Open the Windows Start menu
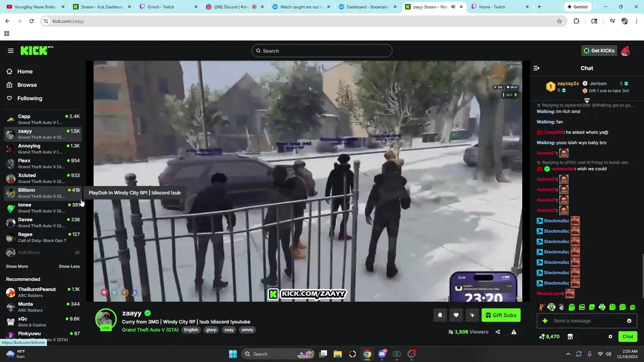Image resolution: width=644 pixels, height=362 pixels. tap(233, 354)
